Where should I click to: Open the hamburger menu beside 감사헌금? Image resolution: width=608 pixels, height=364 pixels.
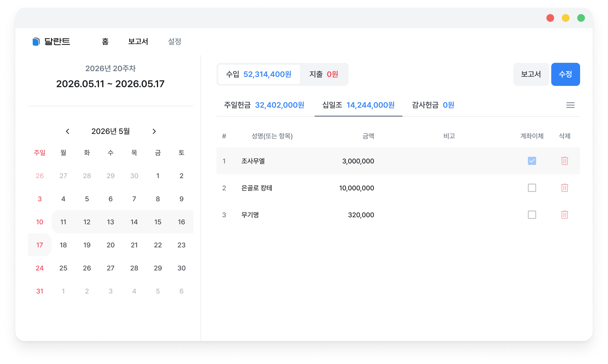[x=570, y=105]
